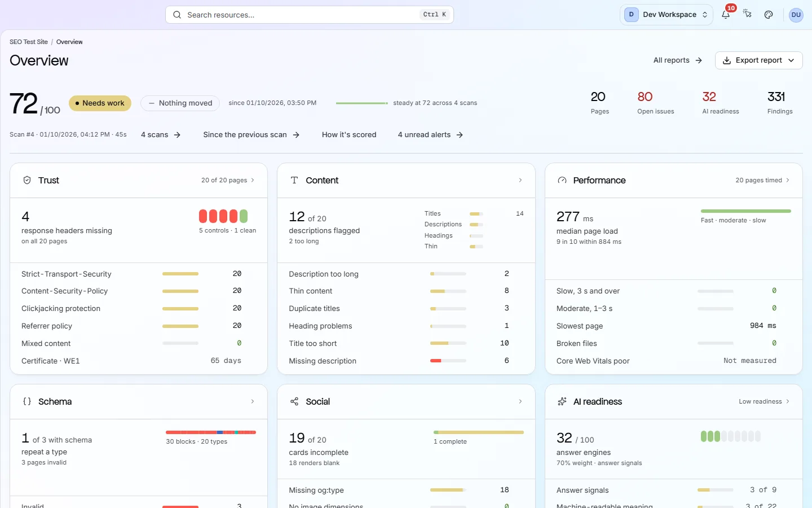Click the AI readiness sparkle icon
This screenshot has width=812, height=508.
(x=562, y=401)
